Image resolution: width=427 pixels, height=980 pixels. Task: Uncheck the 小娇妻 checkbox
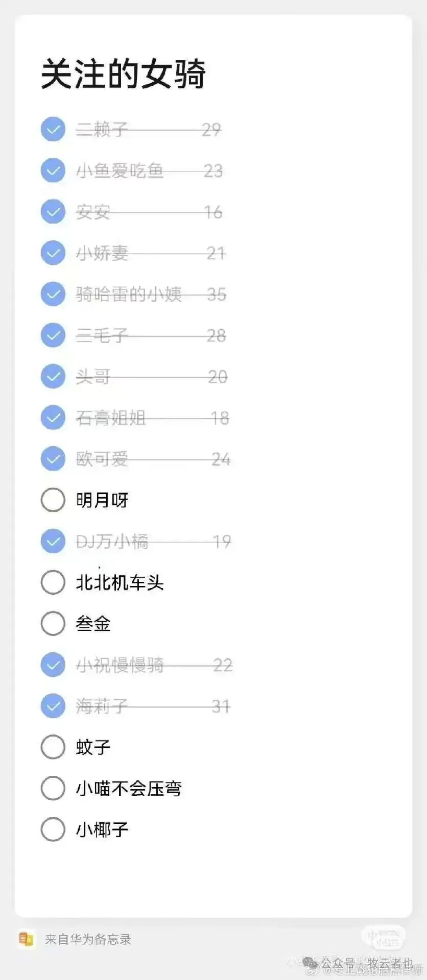[x=53, y=253]
